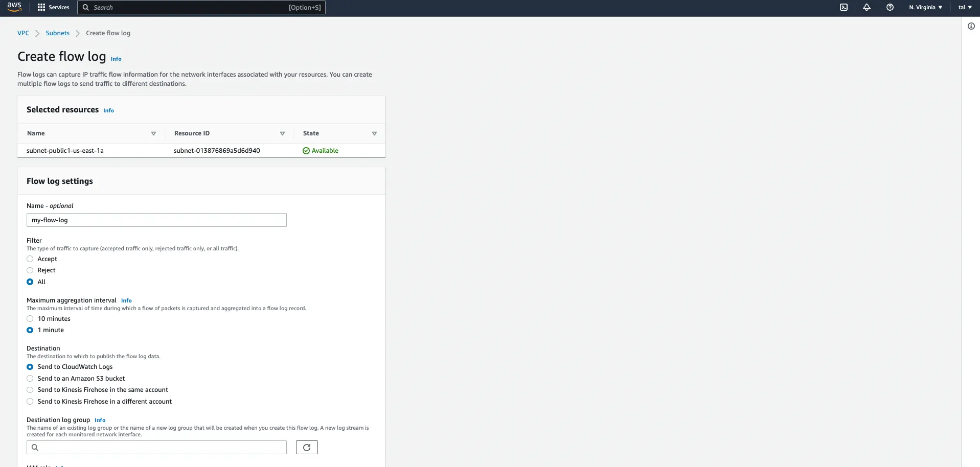This screenshot has height=467, width=980.
Task: Click the green Available status icon
Action: pos(306,151)
